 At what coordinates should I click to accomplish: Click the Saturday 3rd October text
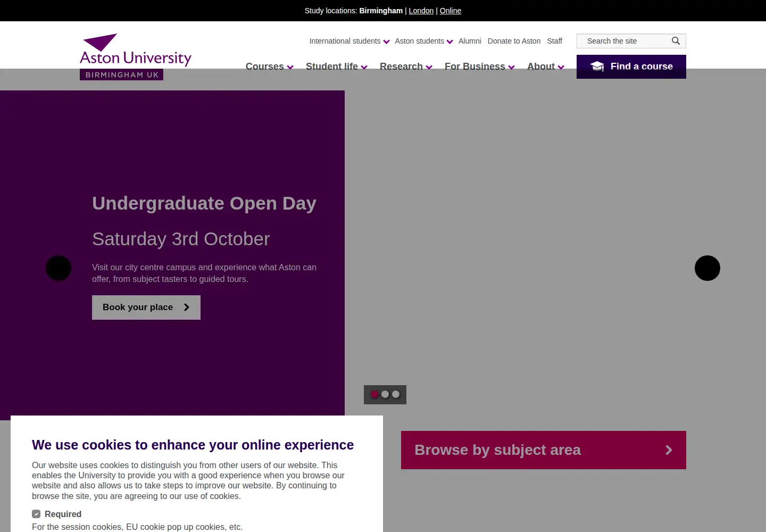click(181, 239)
